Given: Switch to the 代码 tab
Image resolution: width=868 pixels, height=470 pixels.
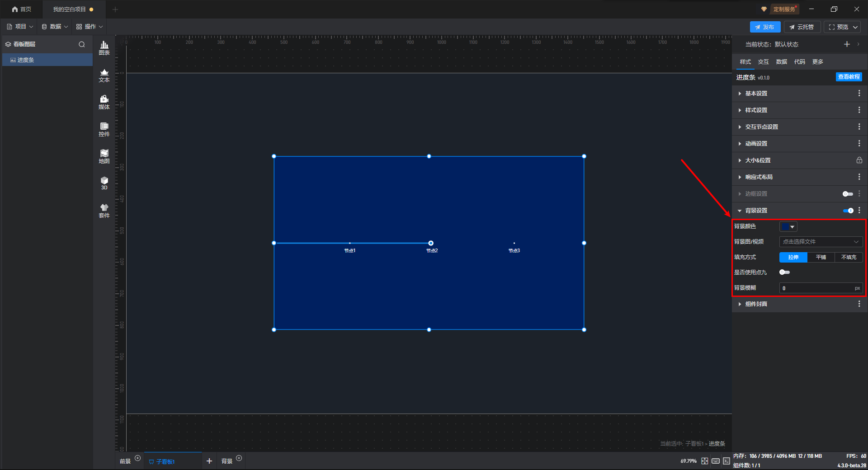Looking at the screenshot, I should tap(800, 62).
